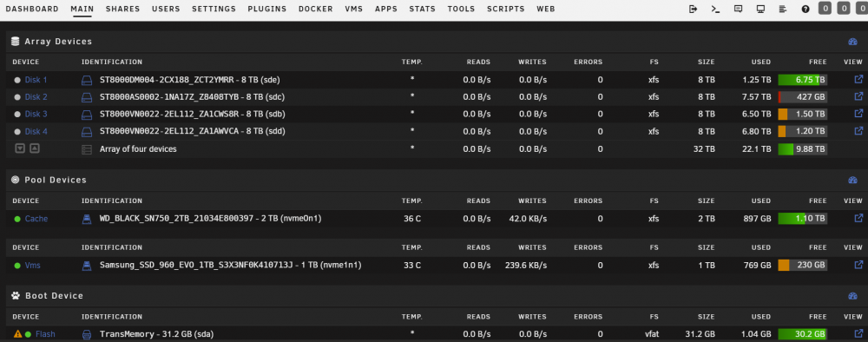Viewport: 868px width, 342px height.
Task: Click Disk 2 status indicator dot
Action: 17,97
